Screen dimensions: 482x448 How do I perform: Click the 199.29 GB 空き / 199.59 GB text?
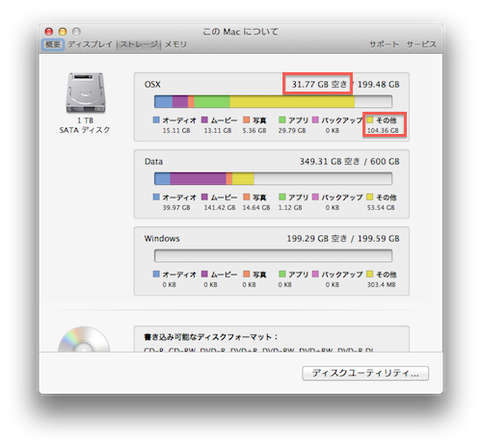pyautogui.click(x=343, y=239)
